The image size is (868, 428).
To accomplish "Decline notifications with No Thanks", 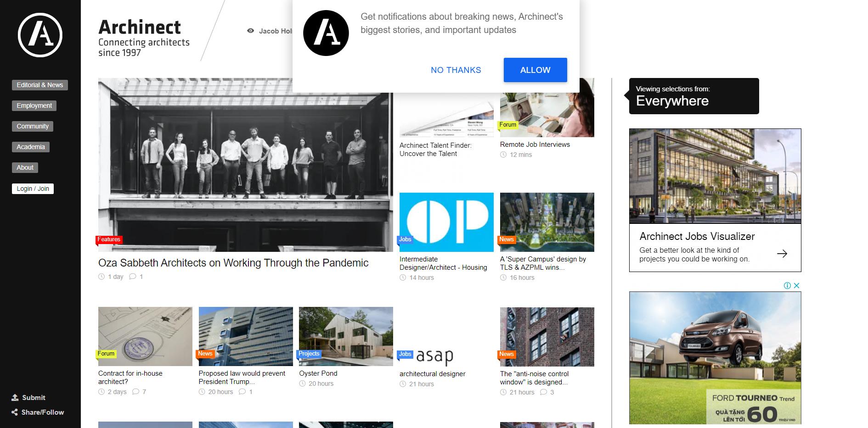I will pos(456,70).
